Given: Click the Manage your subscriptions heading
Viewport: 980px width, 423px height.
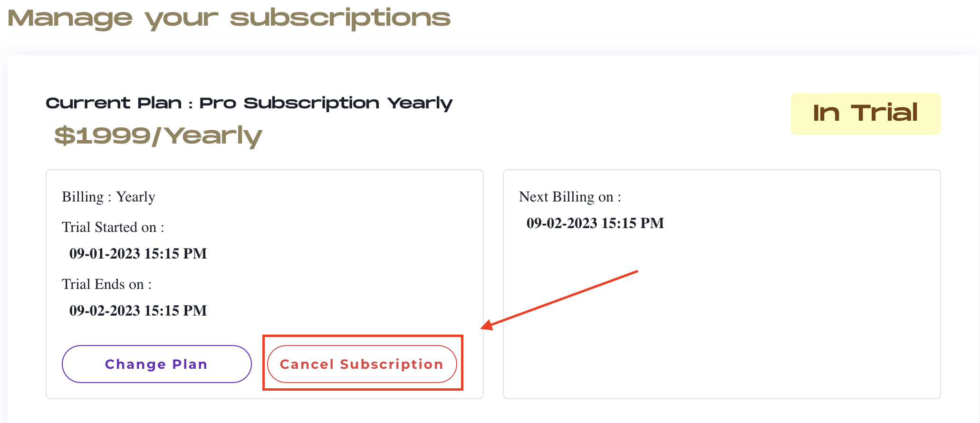Looking at the screenshot, I should click(x=229, y=18).
